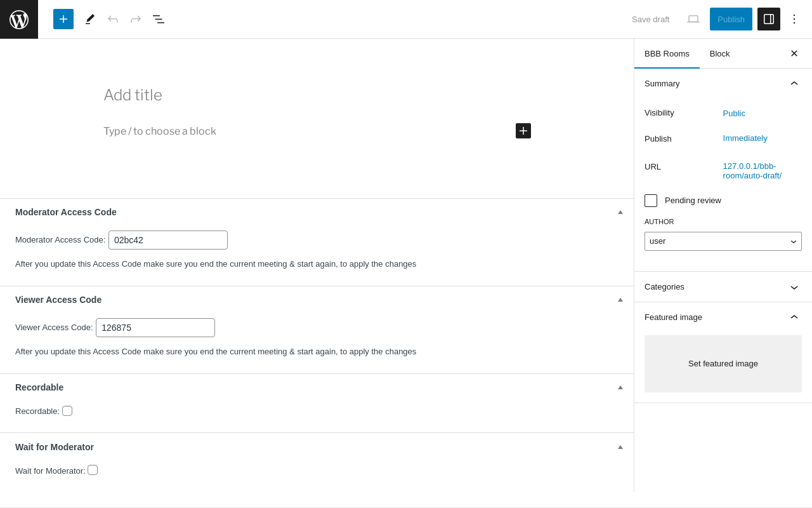Click Set featured image button

click(x=723, y=364)
